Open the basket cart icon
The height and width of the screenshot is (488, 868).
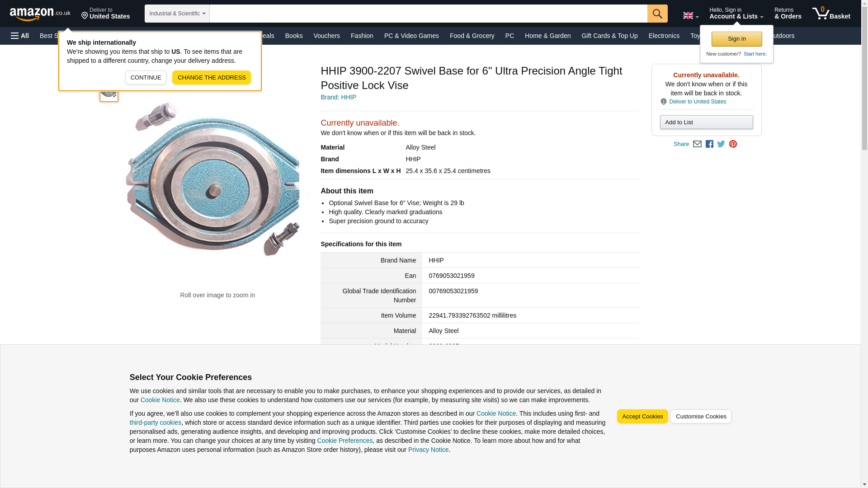(x=831, y=14)
